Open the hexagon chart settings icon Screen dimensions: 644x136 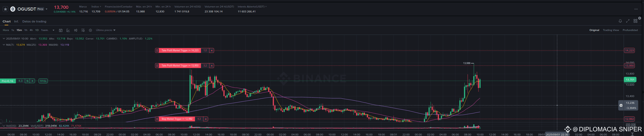point(90,30)
